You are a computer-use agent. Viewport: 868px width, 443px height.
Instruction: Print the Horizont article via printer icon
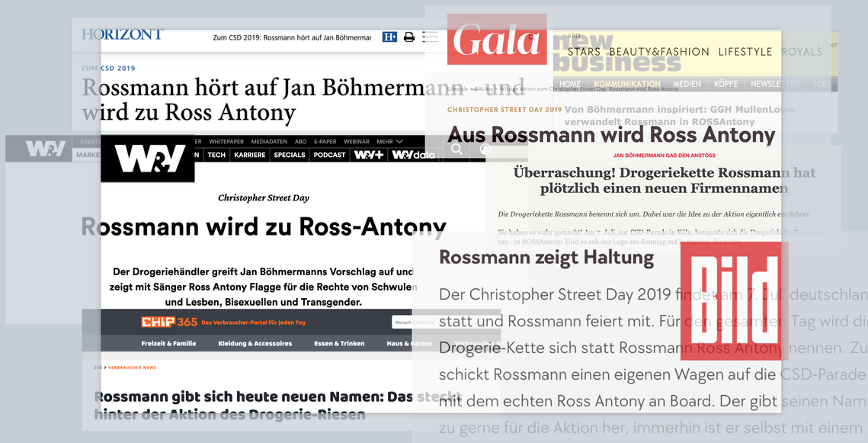point(409,37)
